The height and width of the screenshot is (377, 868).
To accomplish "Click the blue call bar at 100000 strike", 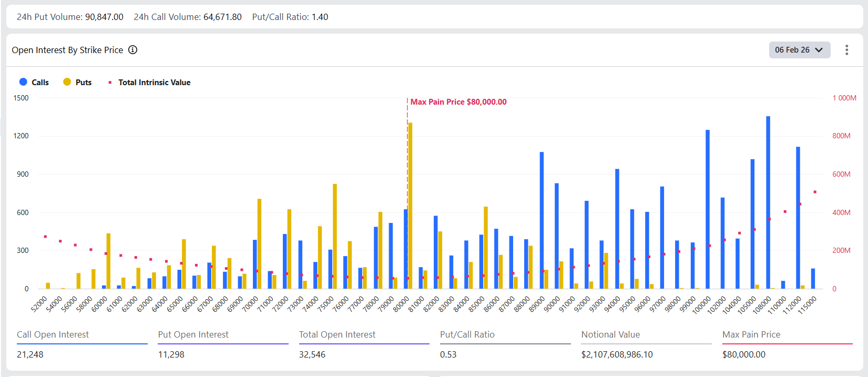I will tap(708, 209).
